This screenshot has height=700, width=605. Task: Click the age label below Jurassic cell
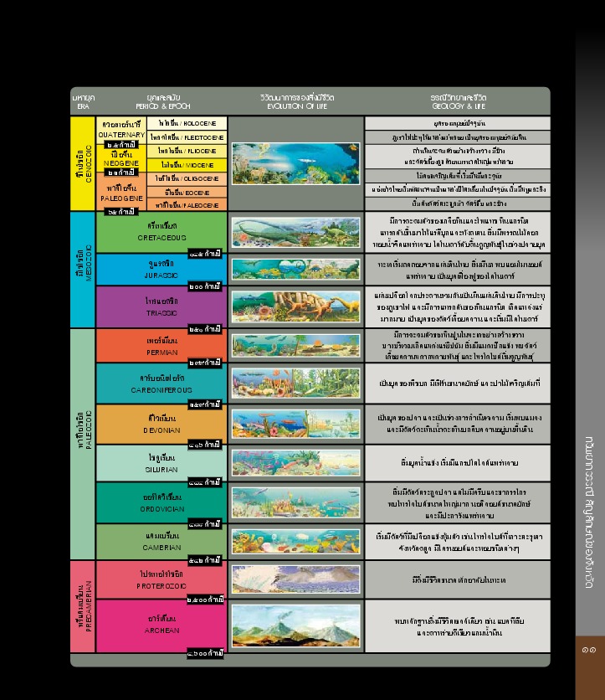click(x=205, y=286)
